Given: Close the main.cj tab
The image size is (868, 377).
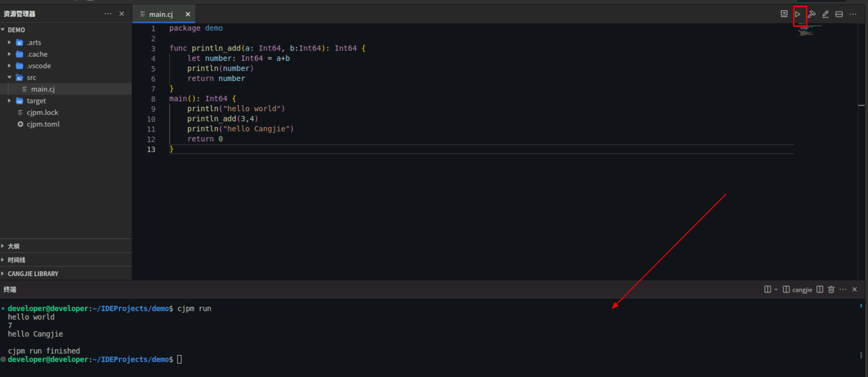Looking at the screenshot, I should 188,14.
